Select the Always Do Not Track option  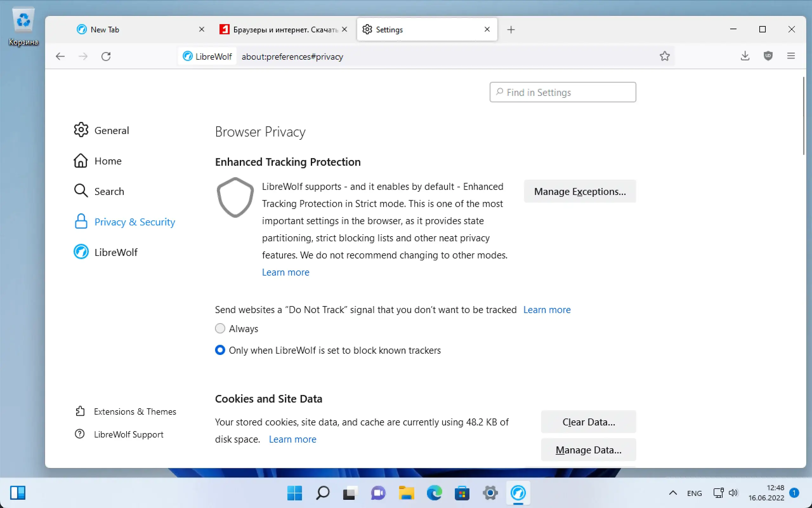(x=220, y=328)
